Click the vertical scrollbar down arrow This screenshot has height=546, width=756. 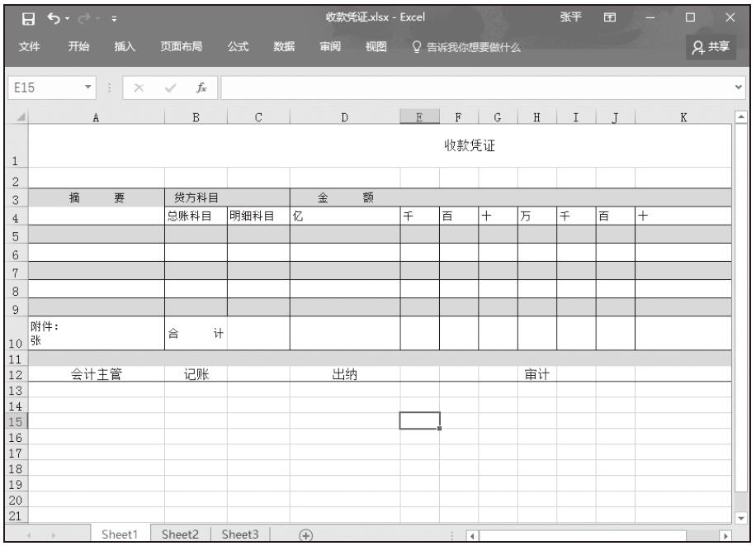740,516
